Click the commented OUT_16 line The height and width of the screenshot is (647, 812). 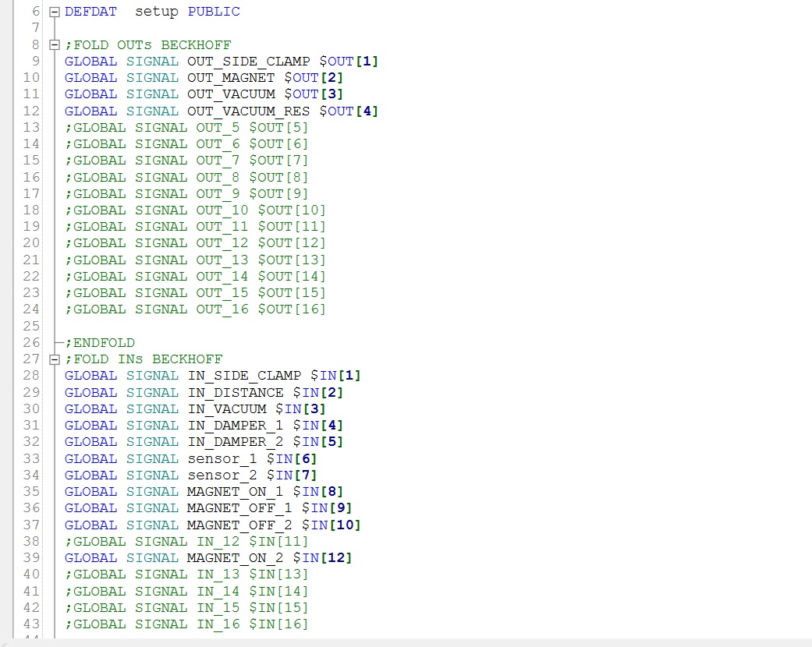195,309
